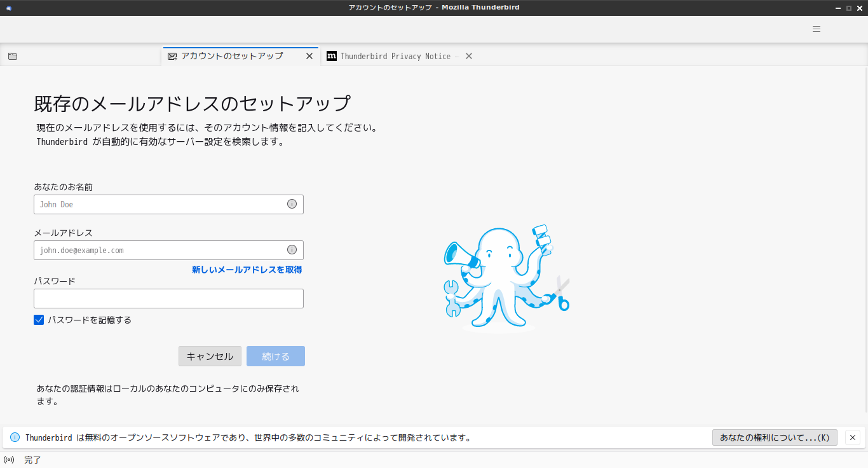Focus the パスワード input field

point(168,299)
